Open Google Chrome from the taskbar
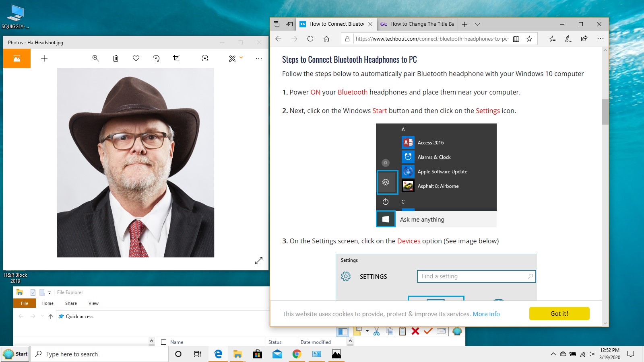Viewport: 644px width, 362px height. click(297, 354)
